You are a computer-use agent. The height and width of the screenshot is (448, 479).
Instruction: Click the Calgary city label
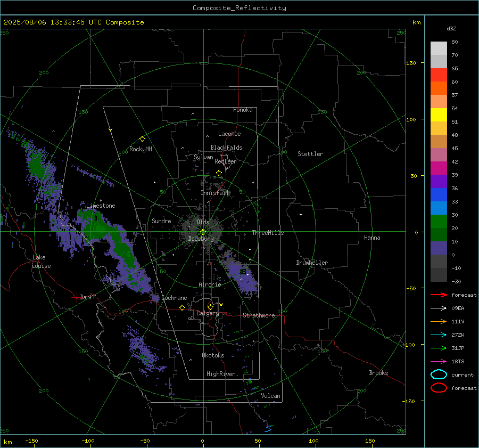pos(208,313)
